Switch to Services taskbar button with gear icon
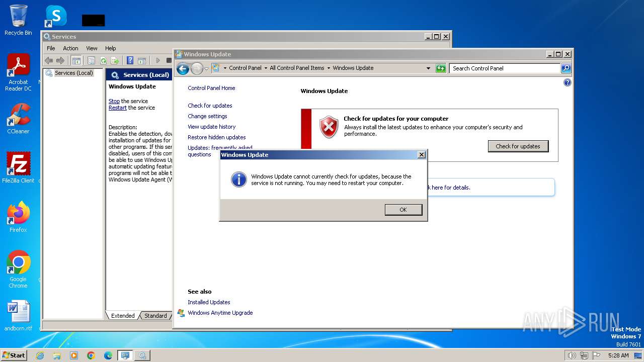Image resolution: width=644 pixels, height=362 pixels. (x=142, y=355)
